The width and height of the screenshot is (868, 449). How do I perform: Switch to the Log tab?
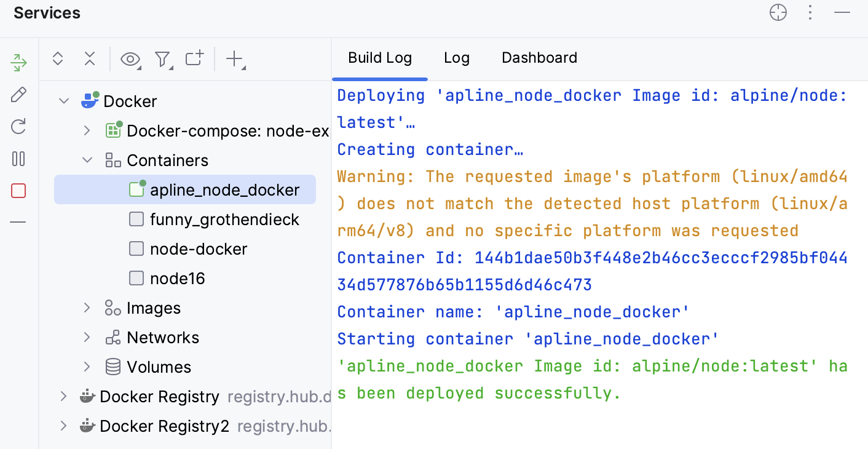457,57
